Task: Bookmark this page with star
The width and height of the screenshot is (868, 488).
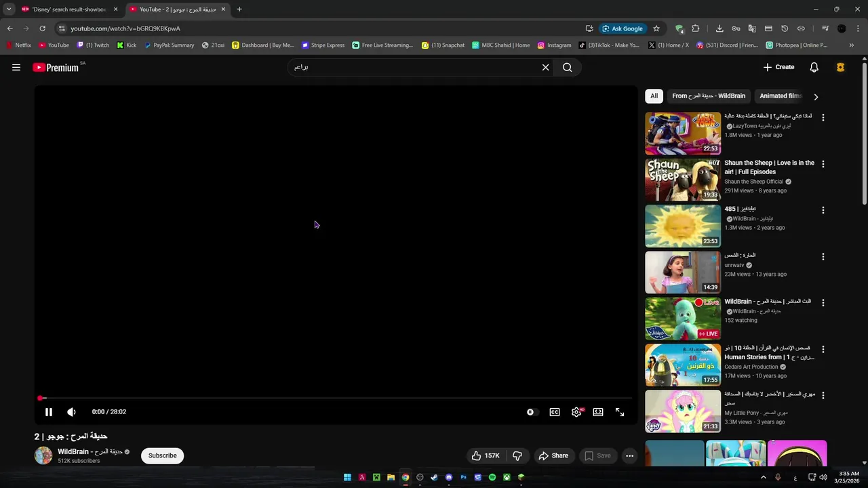Action: tap(656, 28)
